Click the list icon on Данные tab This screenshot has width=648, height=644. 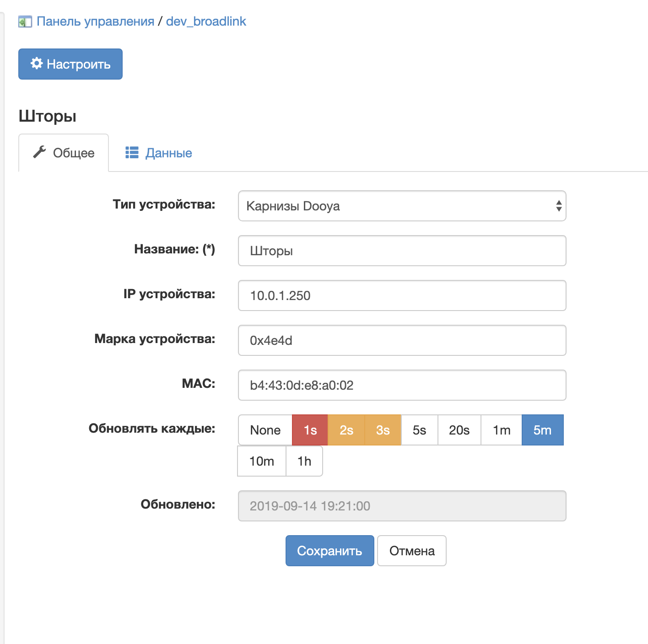pyautogui.click(x=131, y=152)
